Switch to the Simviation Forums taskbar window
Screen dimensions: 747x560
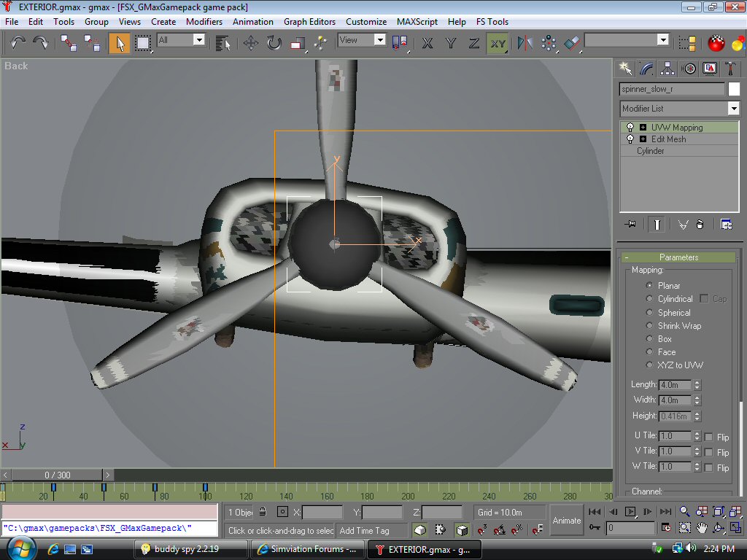(x=308, y=549)
